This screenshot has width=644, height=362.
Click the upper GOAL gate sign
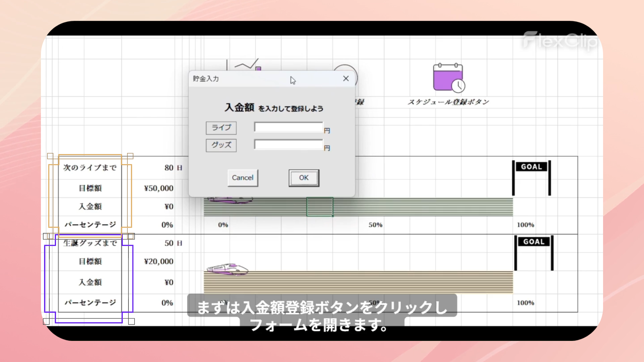[x=531, y=167]
